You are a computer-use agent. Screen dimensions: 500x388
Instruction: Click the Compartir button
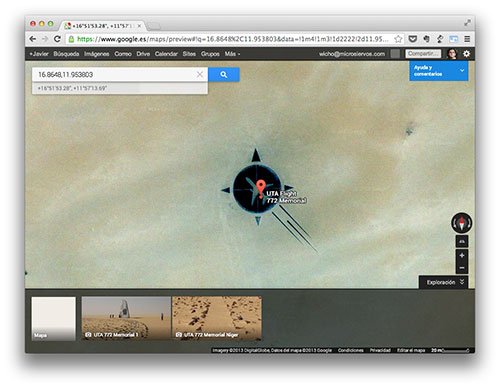(423, 54)
